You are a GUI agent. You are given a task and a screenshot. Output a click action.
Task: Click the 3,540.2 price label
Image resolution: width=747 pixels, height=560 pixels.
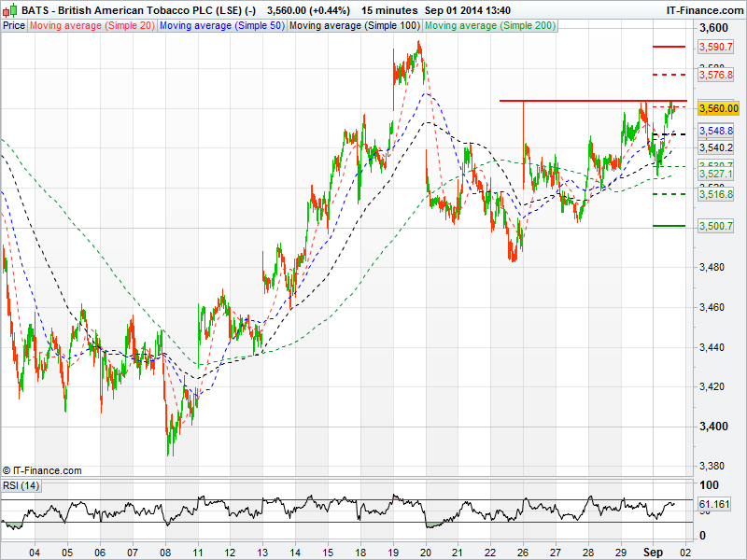point(715,147)
